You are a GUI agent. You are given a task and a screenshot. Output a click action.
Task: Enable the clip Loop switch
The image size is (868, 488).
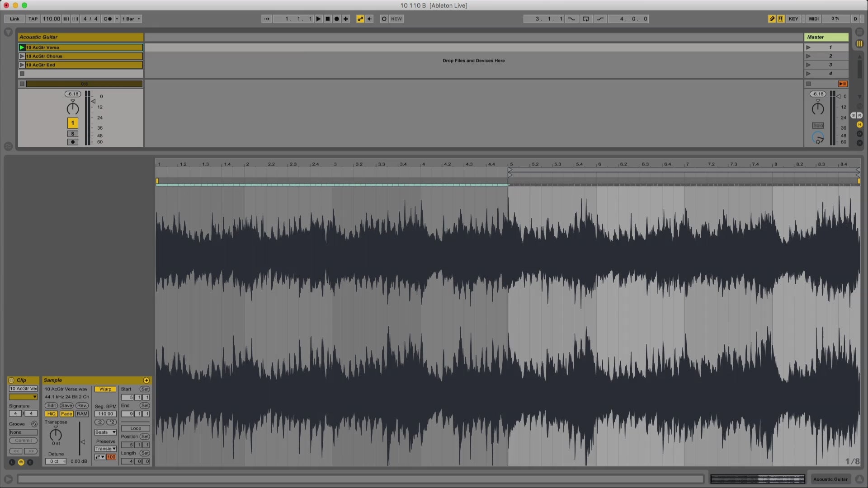(136, 428)
